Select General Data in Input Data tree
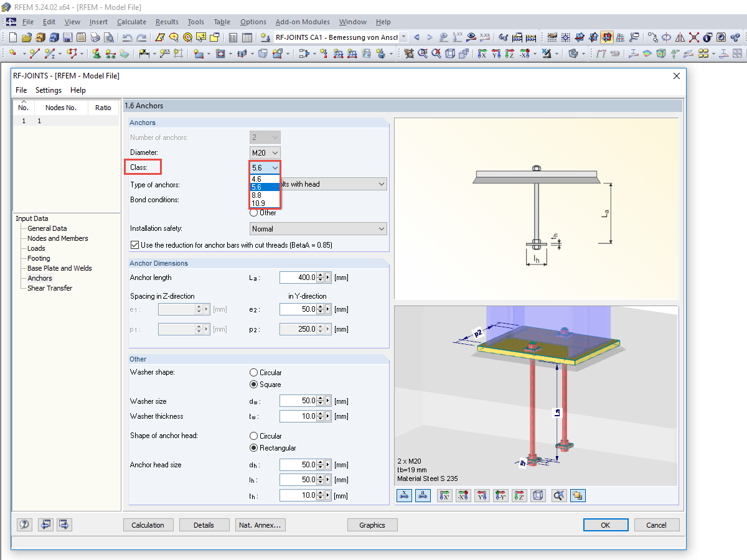Viewport: 747px width, 560px height. pos(47,228)
